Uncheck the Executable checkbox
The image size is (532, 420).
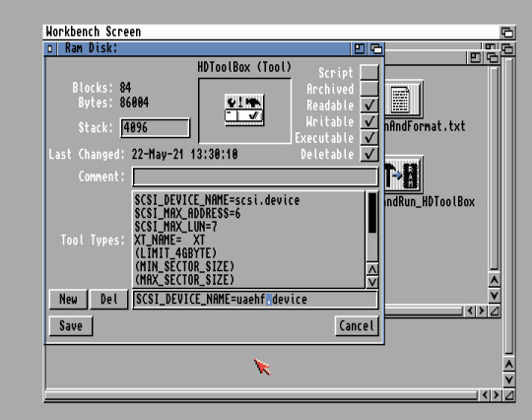coord(369,137)
